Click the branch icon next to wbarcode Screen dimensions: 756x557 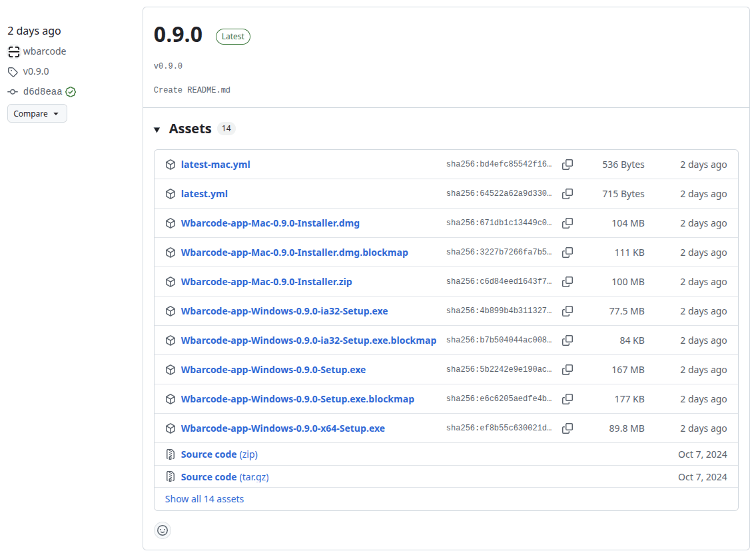pyautogui.click(x=13, y=51)
